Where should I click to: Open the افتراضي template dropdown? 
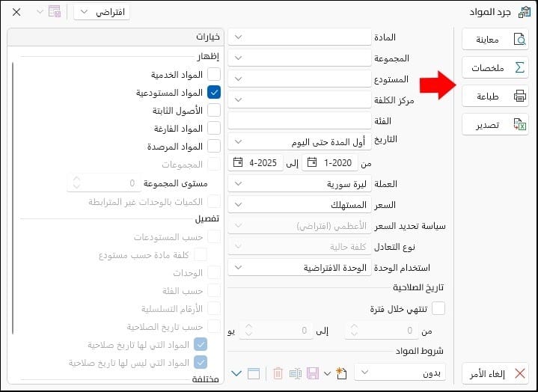point(102,12)
